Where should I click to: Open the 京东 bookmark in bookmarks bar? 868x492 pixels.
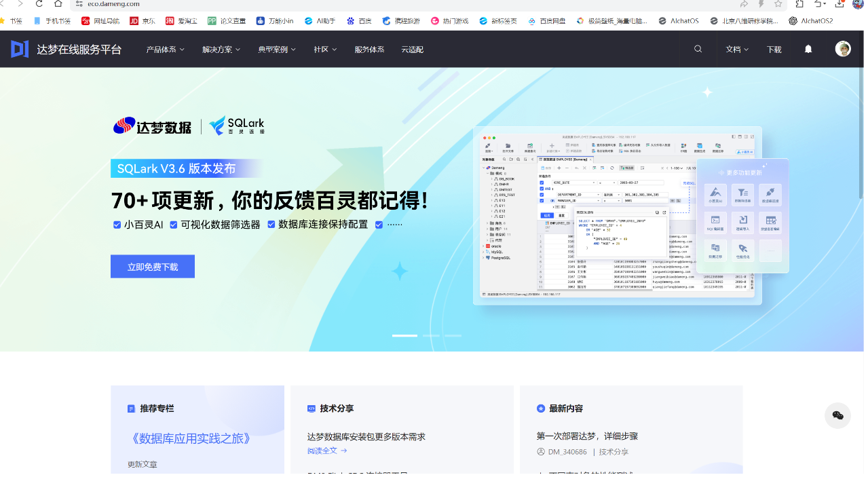143,21
